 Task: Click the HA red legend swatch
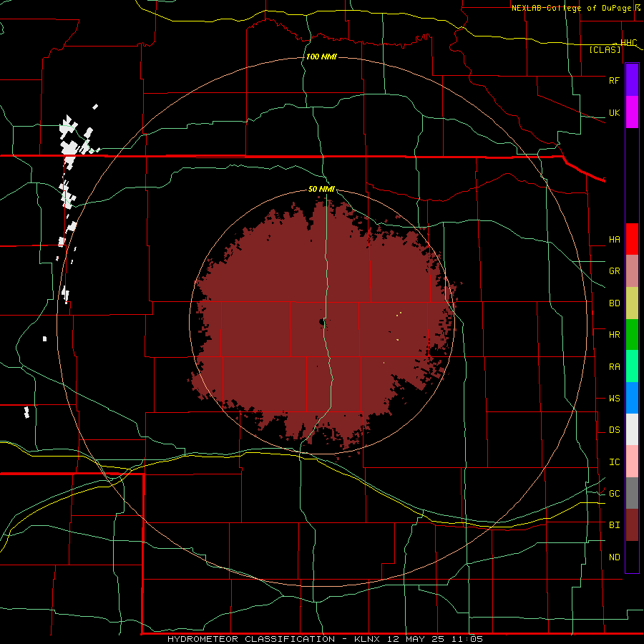pos(632,239)
